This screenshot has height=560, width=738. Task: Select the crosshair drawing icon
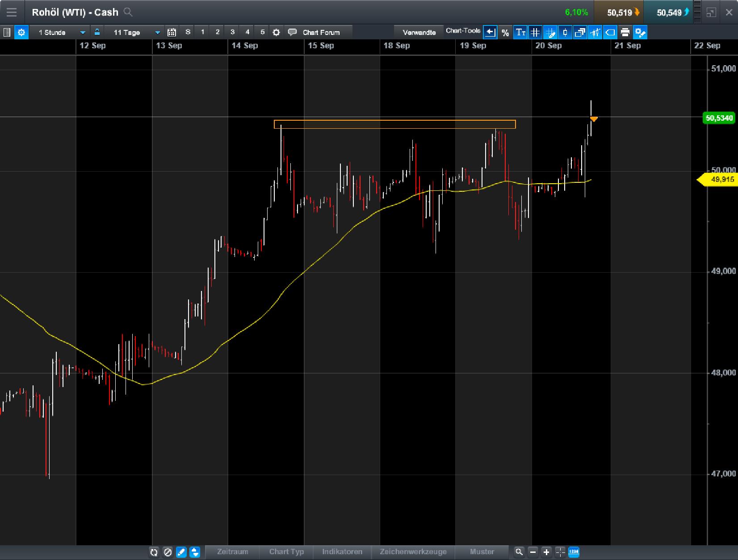click(x=550, y=32)
